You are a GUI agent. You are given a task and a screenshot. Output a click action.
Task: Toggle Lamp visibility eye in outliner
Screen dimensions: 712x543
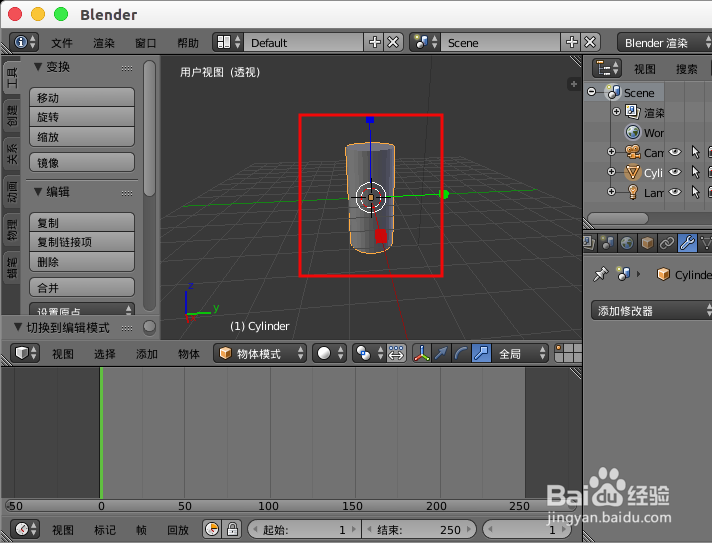675,192
